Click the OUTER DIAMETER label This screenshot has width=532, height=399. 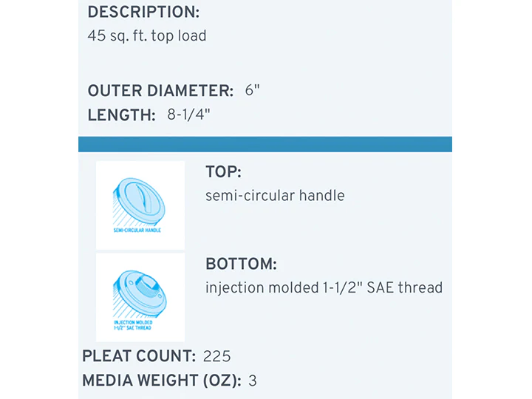point(160,91)
